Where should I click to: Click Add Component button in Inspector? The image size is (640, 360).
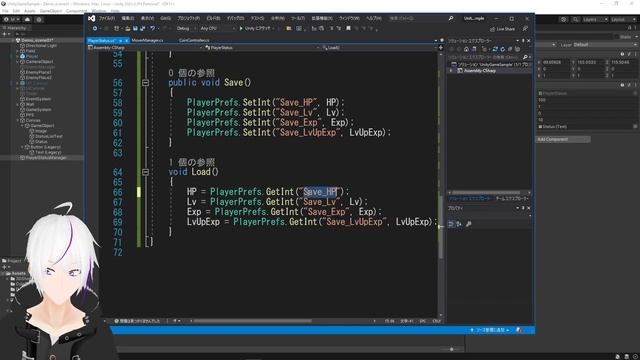point(563,140)
